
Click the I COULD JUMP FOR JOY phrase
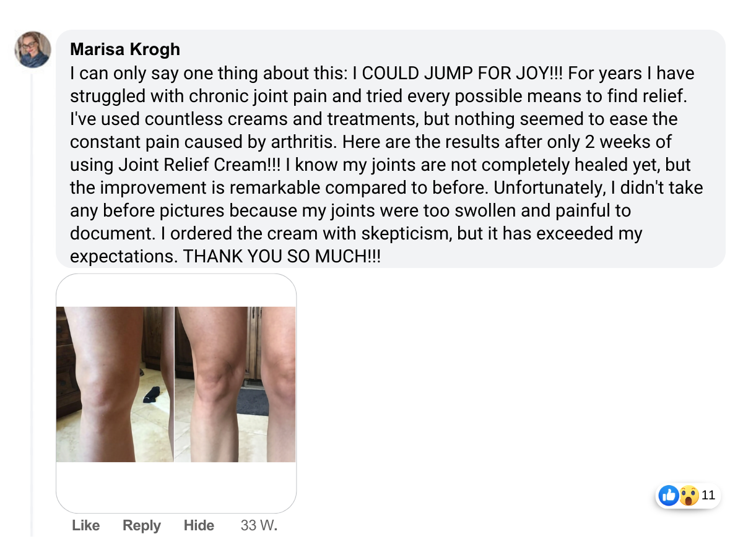[x=450, y=74]
